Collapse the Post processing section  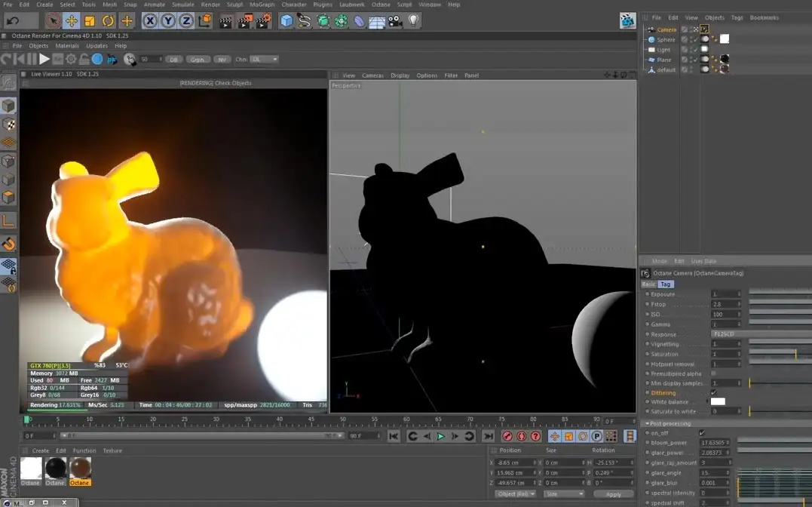click(x=647, y=423)
